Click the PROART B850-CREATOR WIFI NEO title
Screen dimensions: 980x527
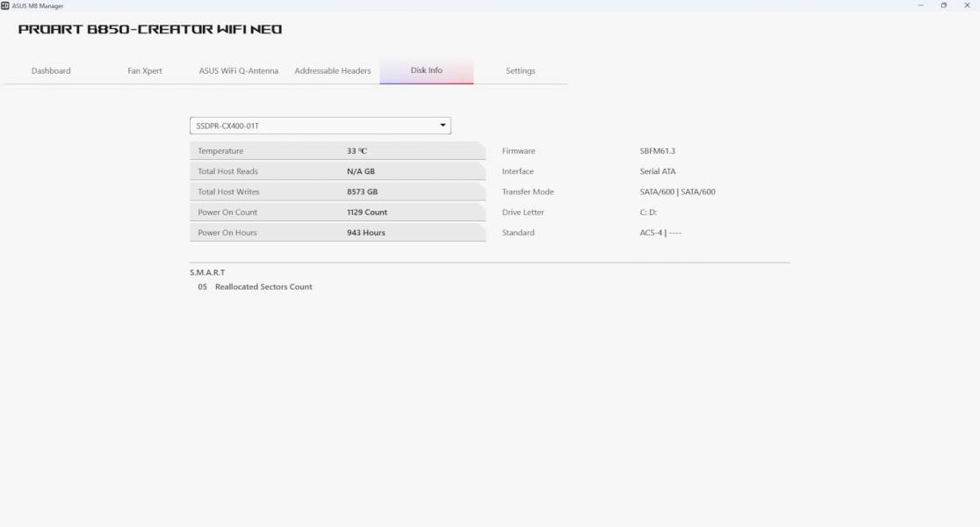click(150, 29)
